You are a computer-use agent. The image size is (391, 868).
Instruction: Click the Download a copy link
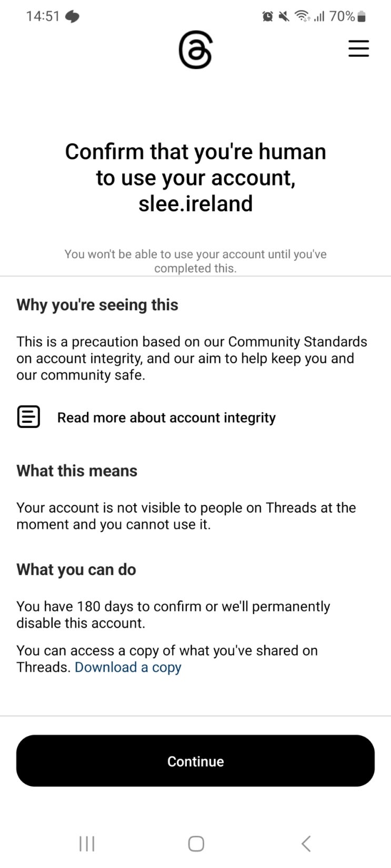[128, 667]
